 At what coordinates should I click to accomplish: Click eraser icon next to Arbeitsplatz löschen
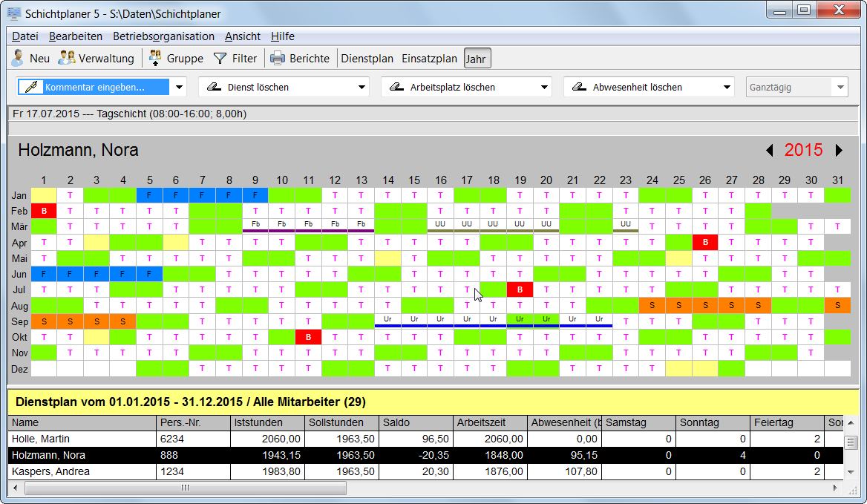coord(396,87)
